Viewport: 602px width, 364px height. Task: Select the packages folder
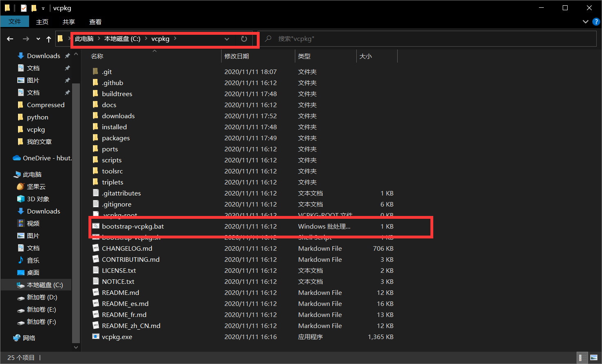point(115,138)
